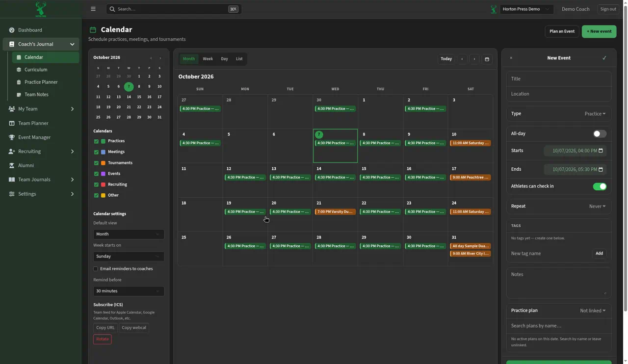This screenshot has height=364, width=628.
Task: Navigate main calendar to next month
Action: [x=474, y=59]
